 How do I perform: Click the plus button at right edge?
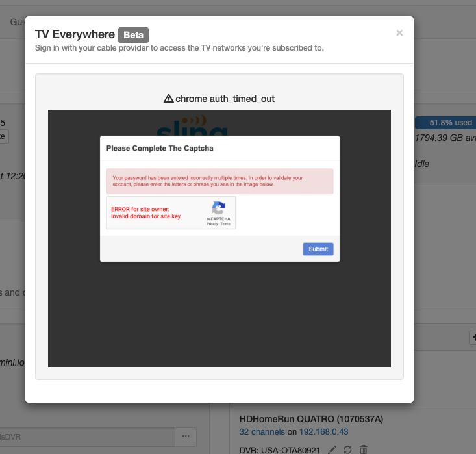(x=472, y=338)
